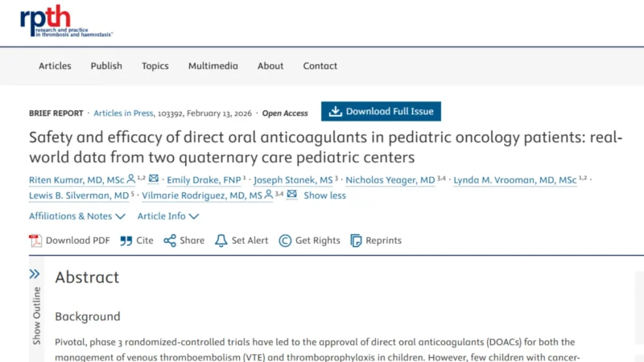Expand Affiliations & Notes
The height and width of the screenshot is (362, 644).
pyautogui.click(x=77, y=216)
